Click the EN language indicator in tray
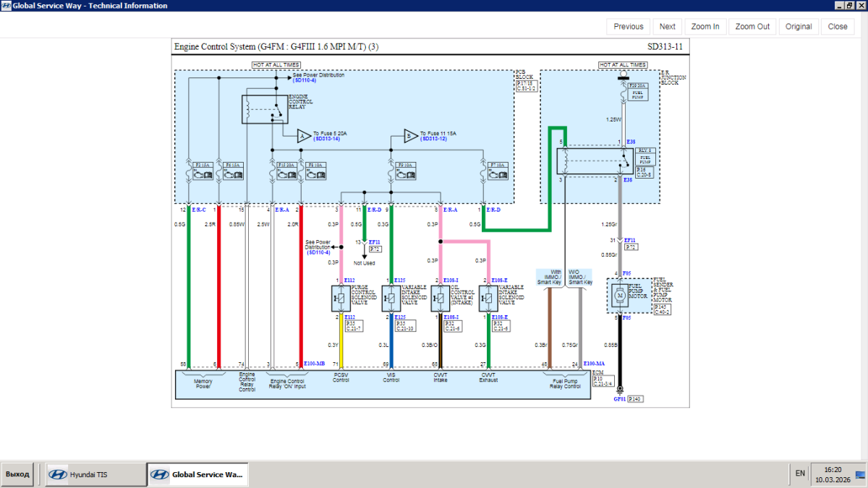This screenshot has width=868, height=488. [x=800, y=474]
